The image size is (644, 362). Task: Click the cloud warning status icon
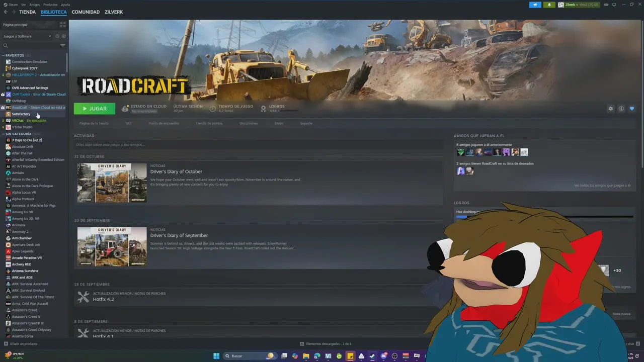coord(125,109)
